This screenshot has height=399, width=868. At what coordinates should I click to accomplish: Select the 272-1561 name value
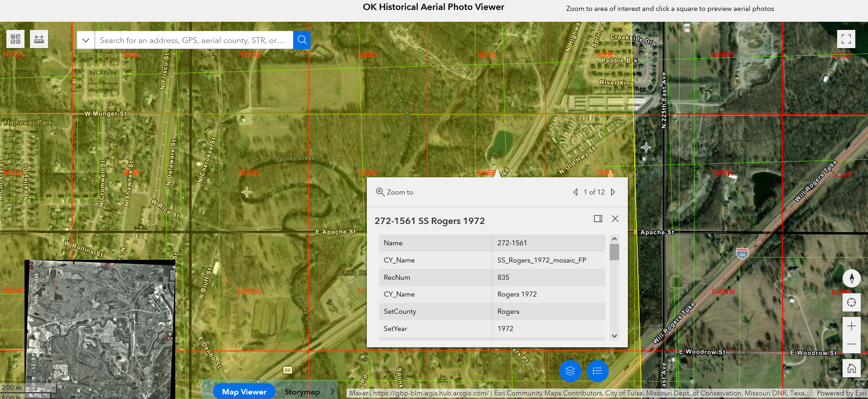(512, 243)
